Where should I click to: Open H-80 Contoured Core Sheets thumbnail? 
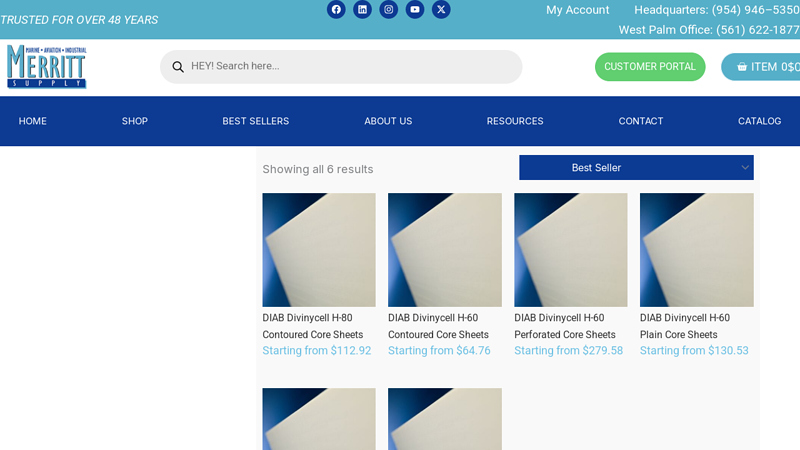(x=319, y=250)
